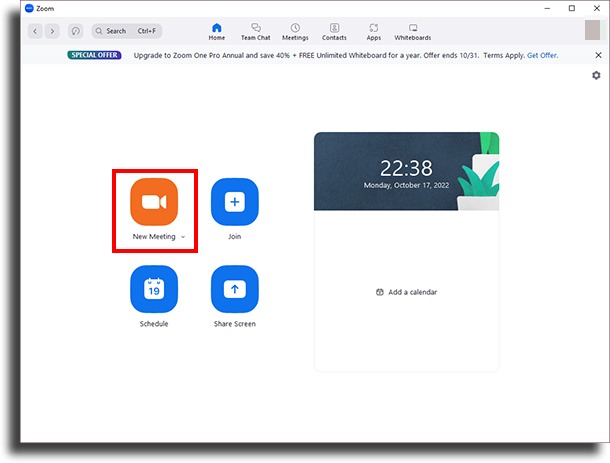Click Add a calendar
Image resolution: width=610 pixels, height=463 pixels.
406,292
